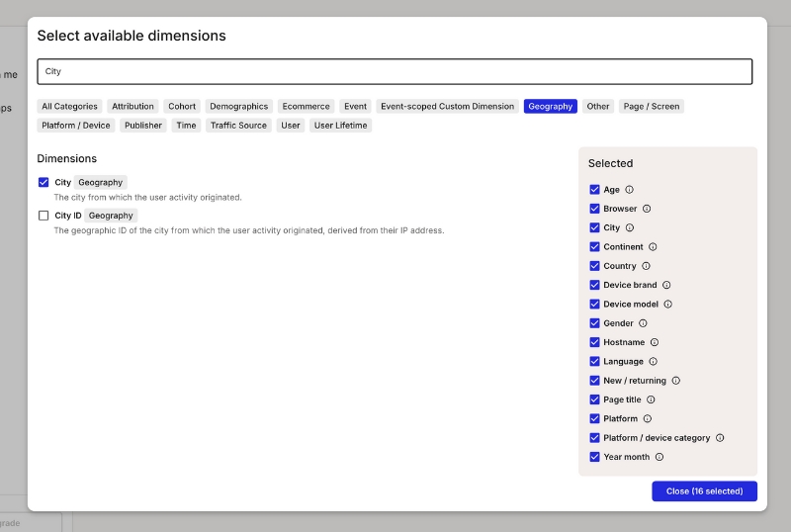791x532 pixels.
Task: Filter by Platform / Device category
Action: [x=76, y=126]
